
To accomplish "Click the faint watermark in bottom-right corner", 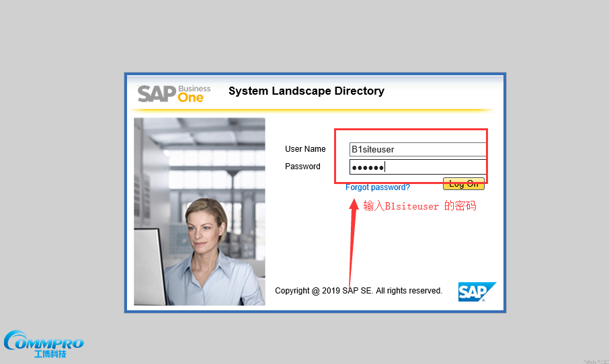I will tap(596, 361).
